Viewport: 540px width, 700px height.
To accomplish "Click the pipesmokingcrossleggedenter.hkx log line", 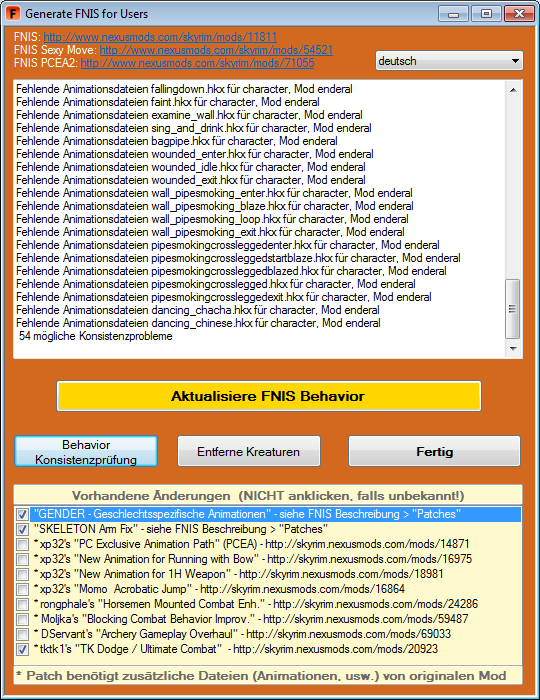I will [228, 245].
